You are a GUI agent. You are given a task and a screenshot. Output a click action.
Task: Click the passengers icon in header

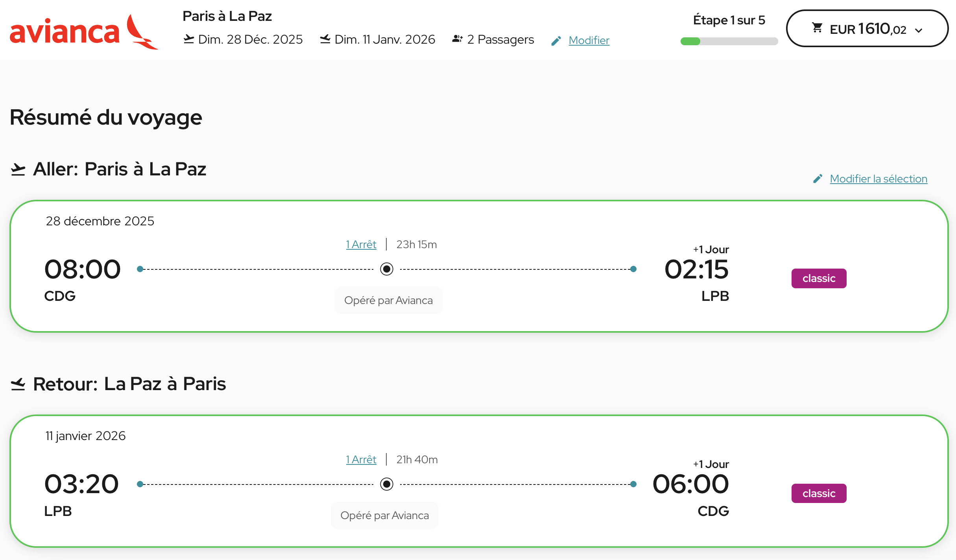tap(457, 39)
